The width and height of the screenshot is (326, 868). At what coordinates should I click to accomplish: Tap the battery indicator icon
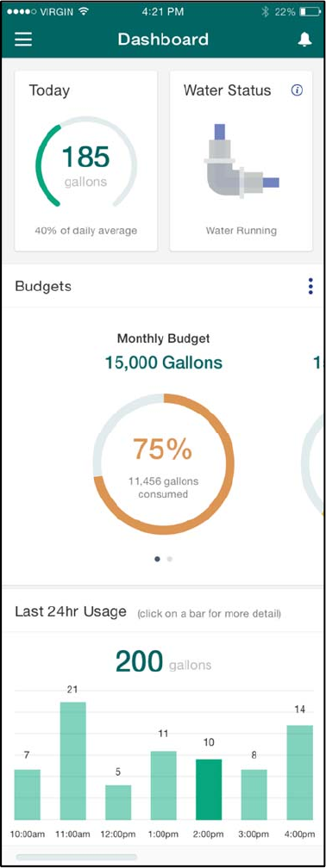[x=310, y=11]
